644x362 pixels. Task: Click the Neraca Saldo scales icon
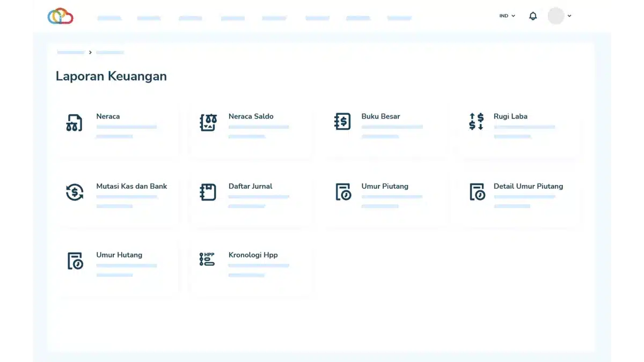coord(208,122)
